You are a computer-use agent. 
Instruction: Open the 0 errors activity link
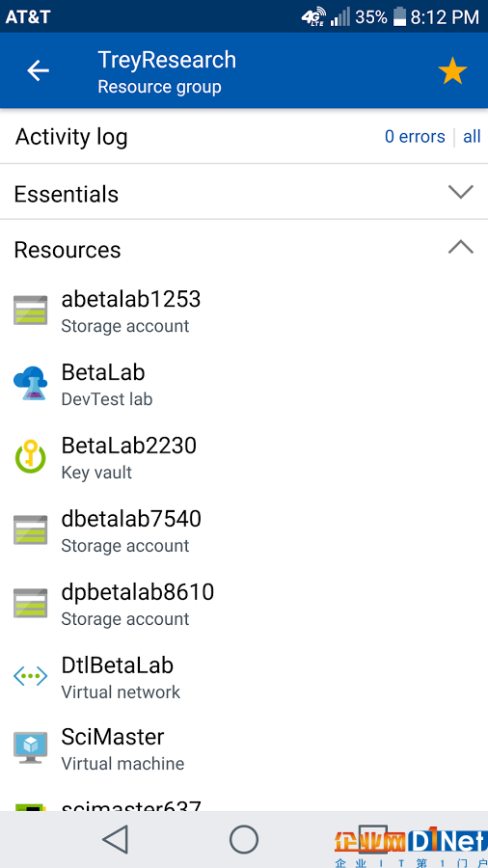415,136
